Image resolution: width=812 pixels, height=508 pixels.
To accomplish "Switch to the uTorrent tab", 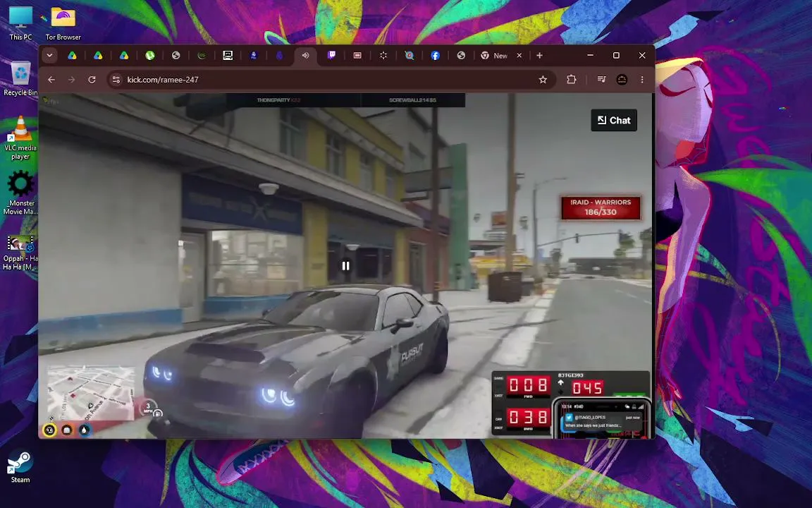I will click(149, 56).
